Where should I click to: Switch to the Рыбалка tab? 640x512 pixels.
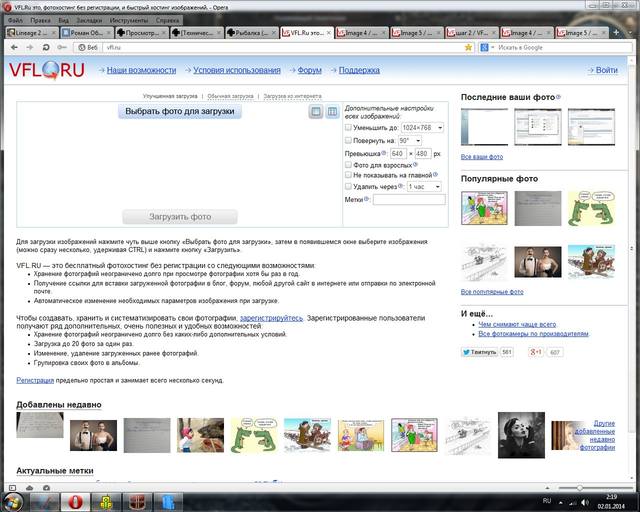252,33
